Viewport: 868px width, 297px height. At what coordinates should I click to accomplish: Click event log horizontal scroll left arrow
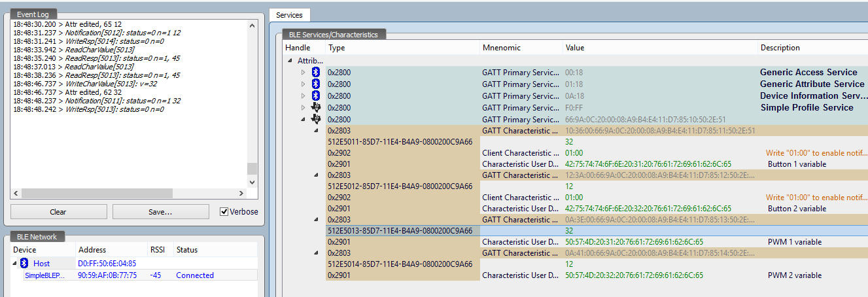coord(16,194)
